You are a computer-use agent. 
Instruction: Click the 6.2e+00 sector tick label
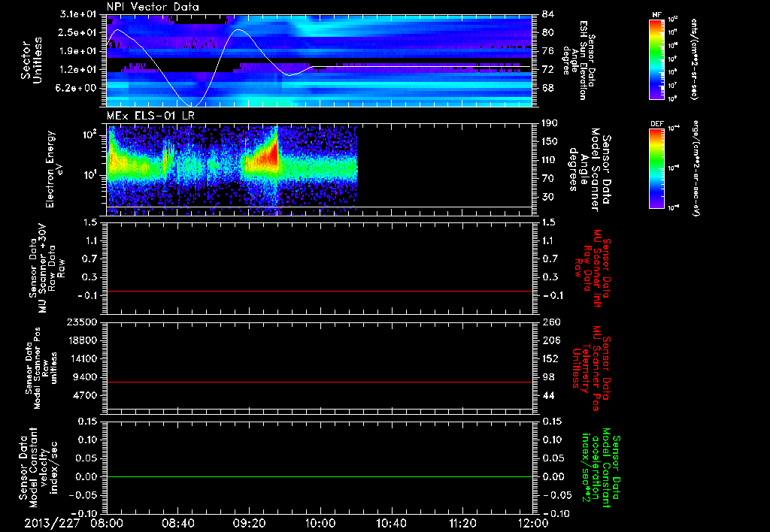pos(77,88)
